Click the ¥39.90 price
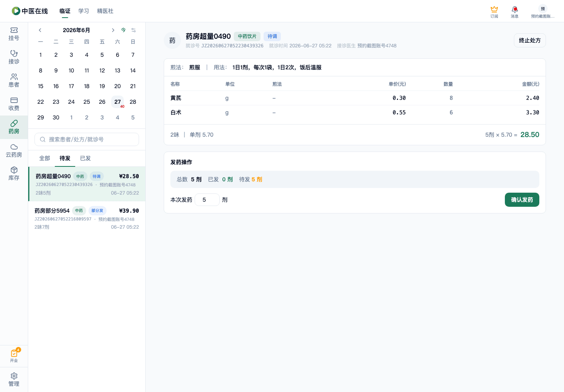The height and width of the screenshot is (392, 564). [129, 211]
